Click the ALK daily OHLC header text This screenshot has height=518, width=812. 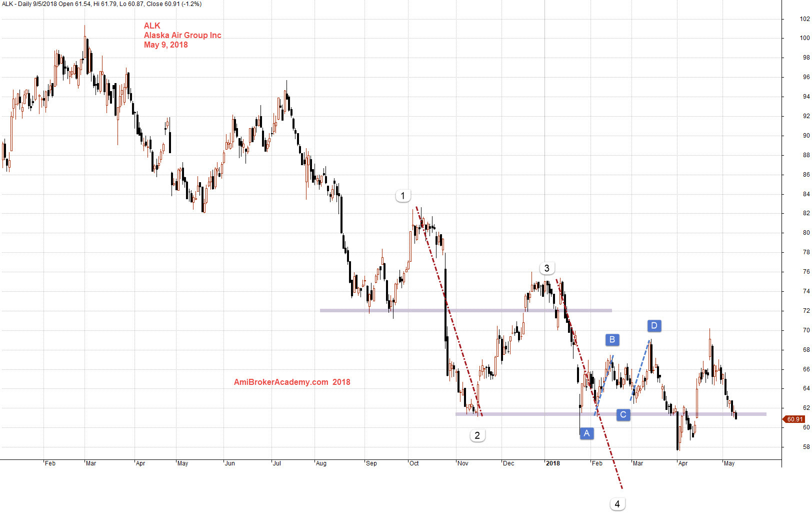[x=101, y=4]
